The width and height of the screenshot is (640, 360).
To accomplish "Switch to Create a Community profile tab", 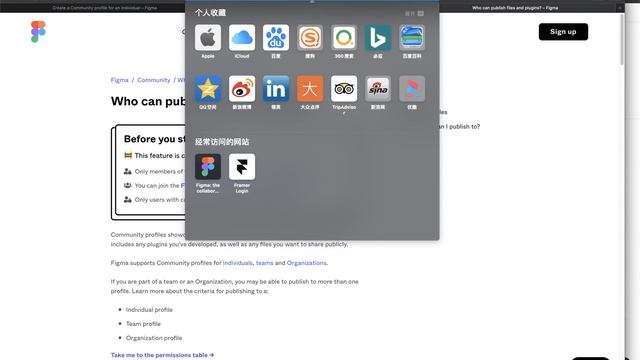I will [x=104, y=8].
